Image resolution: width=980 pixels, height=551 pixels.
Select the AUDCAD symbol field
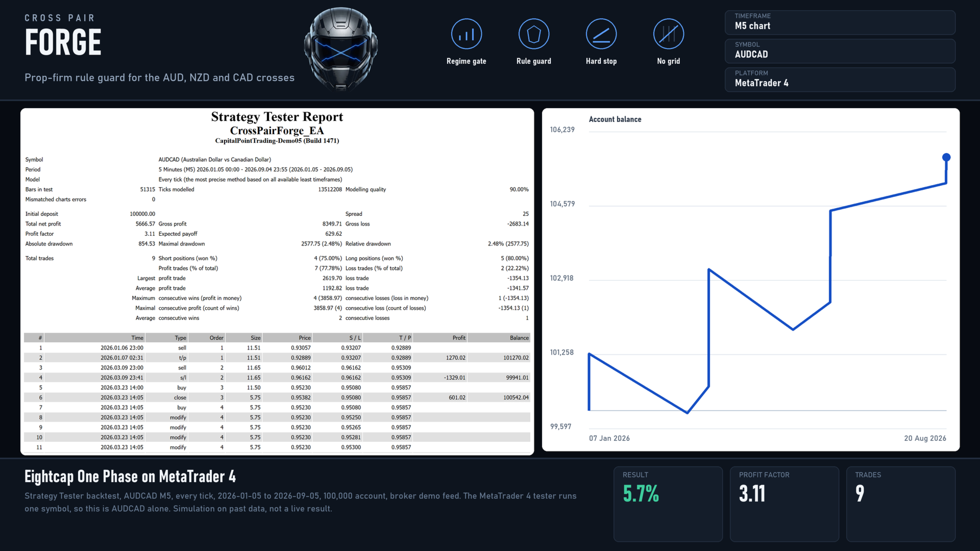coord(840,51)
